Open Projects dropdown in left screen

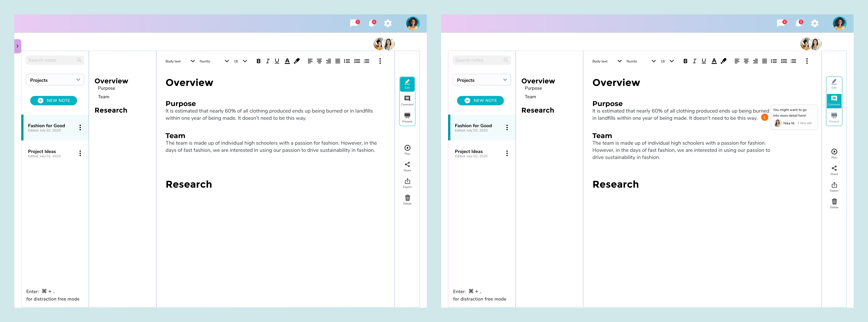click(55, 80)
